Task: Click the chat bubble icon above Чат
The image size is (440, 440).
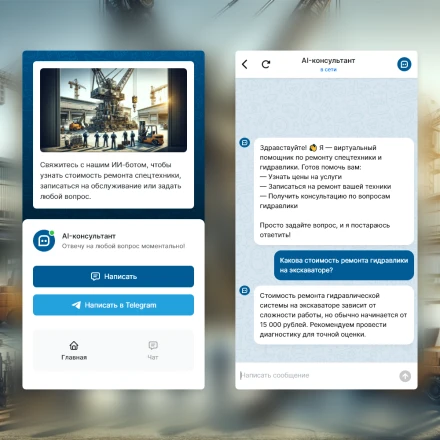Action: point(153,345)
